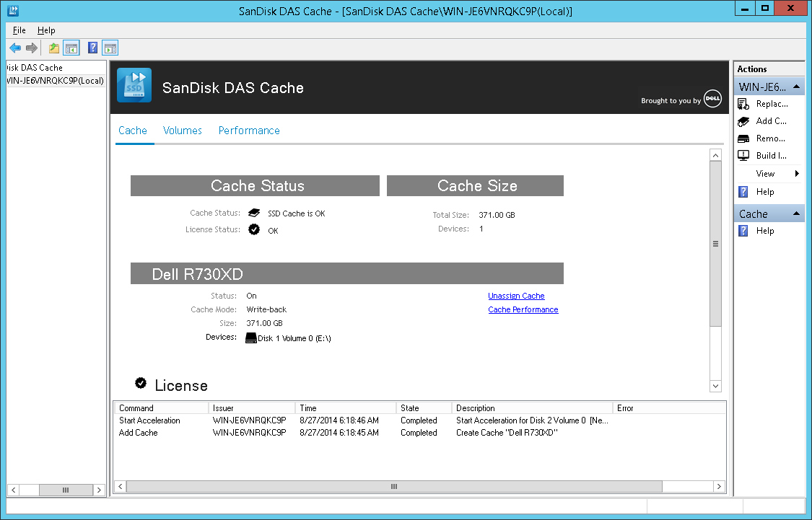The height and width of the screenshot is (520, 812).
Task: Click the Replac... action text
Action: click(772, 104)
